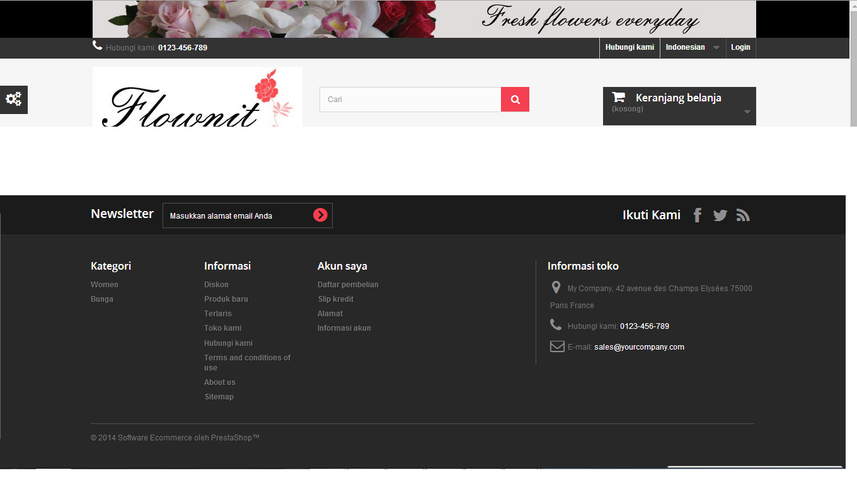Viewport: 857px width, 504px height.
Task: Click the Informasi toko heading
Action: coord(583,266)
